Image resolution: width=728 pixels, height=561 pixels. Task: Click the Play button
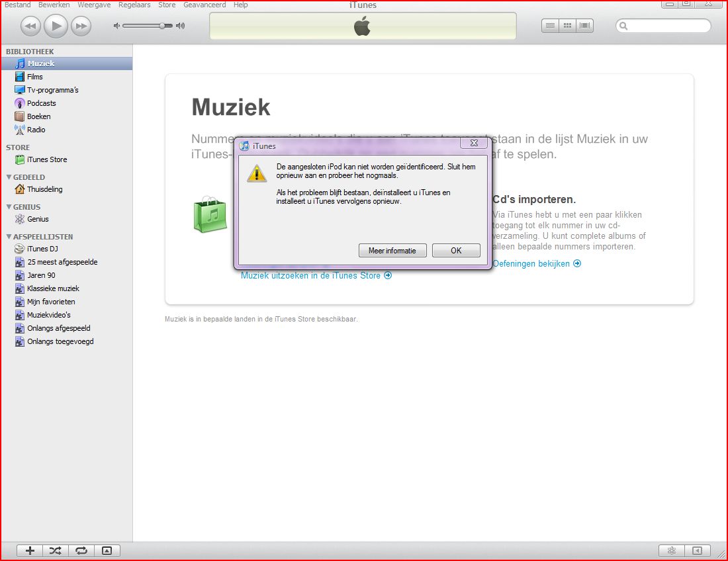click(x=56, y=26)
